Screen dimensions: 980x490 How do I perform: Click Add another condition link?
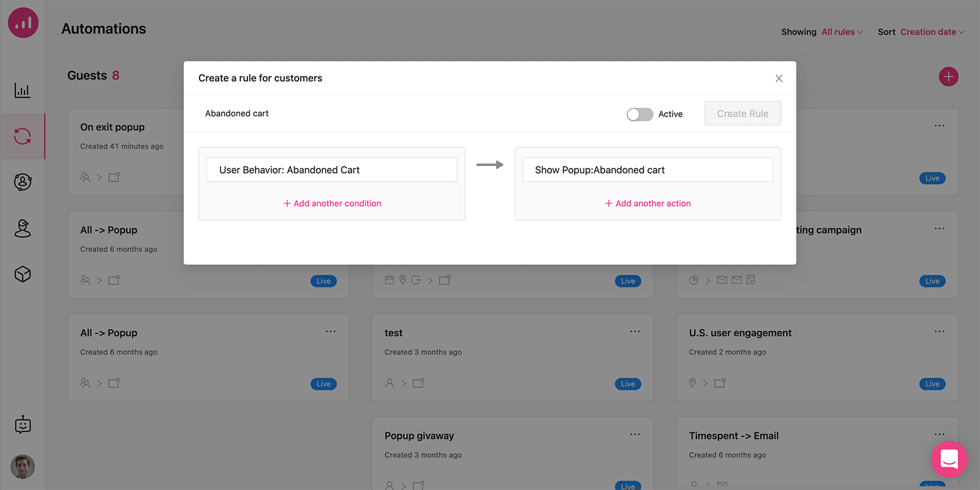[x=332, y=203]
